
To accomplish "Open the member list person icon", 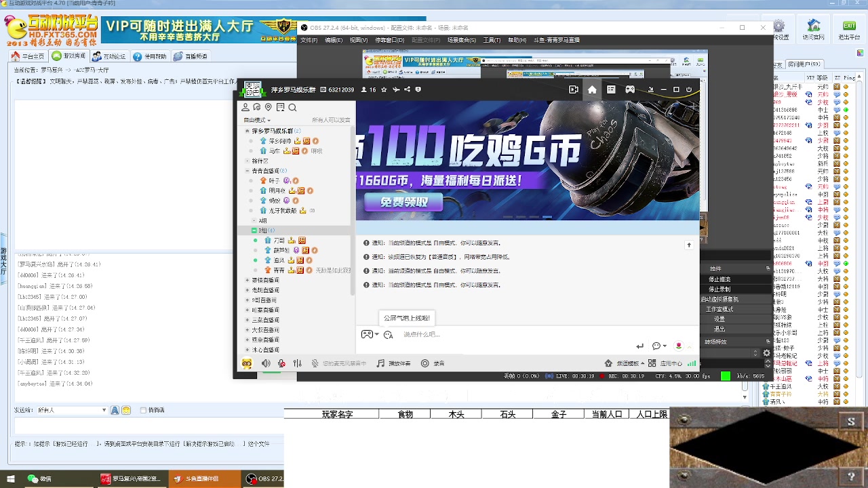I will [245, 107].
